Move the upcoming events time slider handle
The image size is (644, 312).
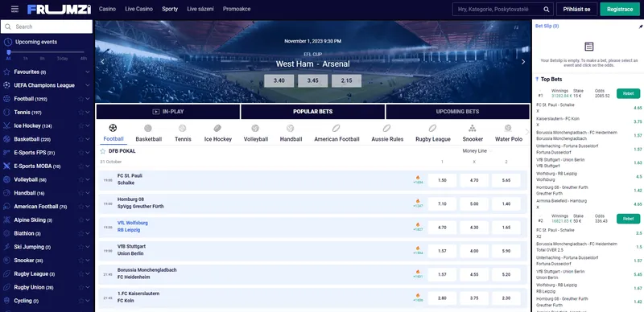[x=8, y=52]
